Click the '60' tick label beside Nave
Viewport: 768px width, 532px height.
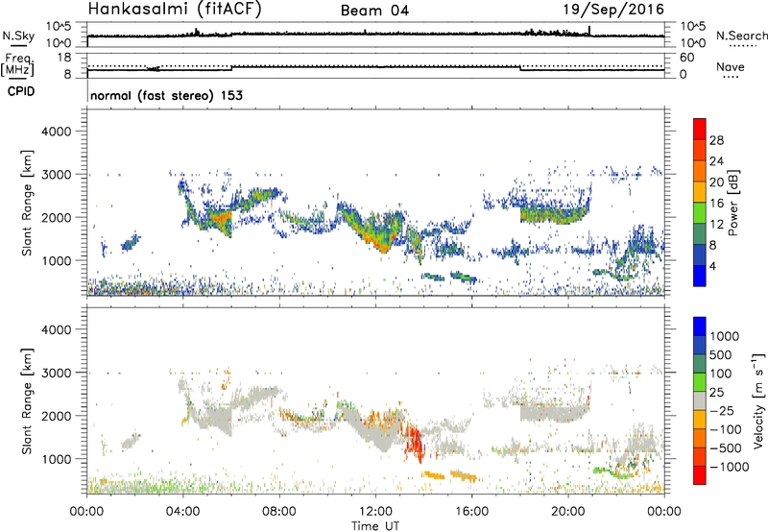pyautogui.click(x=686, y=58)
